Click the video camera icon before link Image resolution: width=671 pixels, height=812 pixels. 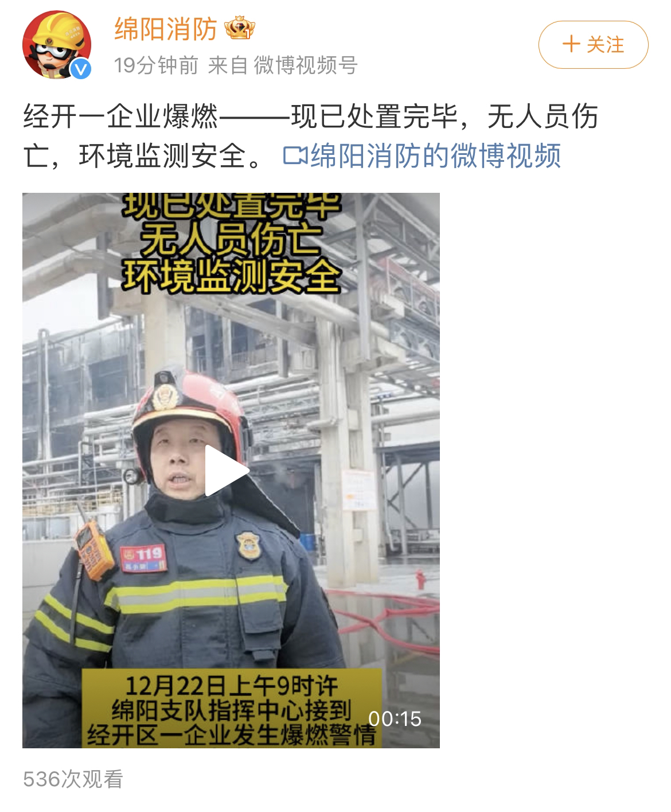click(296, 156)
